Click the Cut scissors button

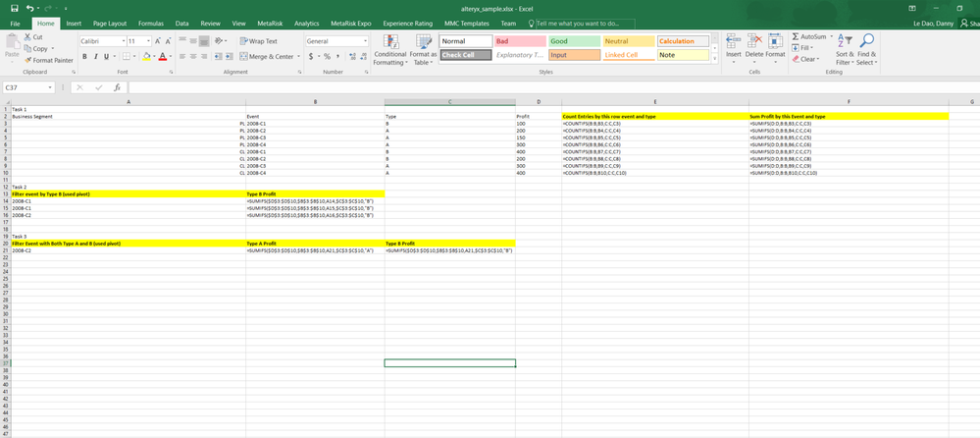(x=33, y=37)
